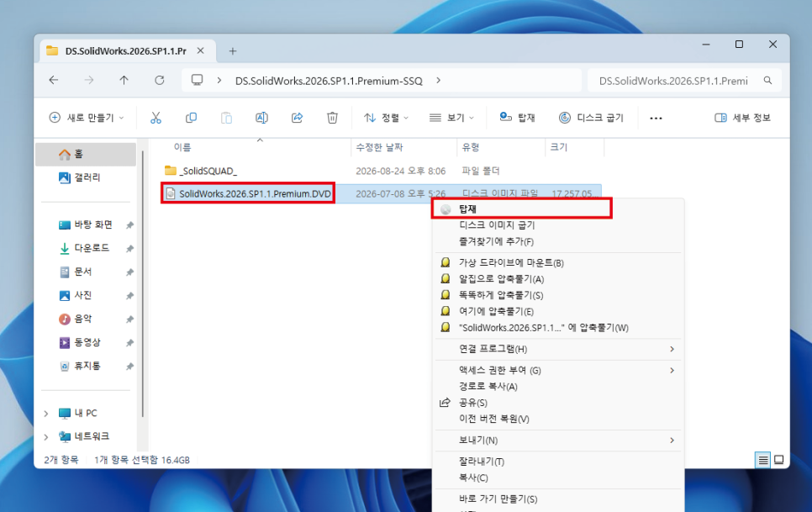Screen dimensions: 812x512
Task: Open 홈 in the sidebar
Action: coord(86,155)
